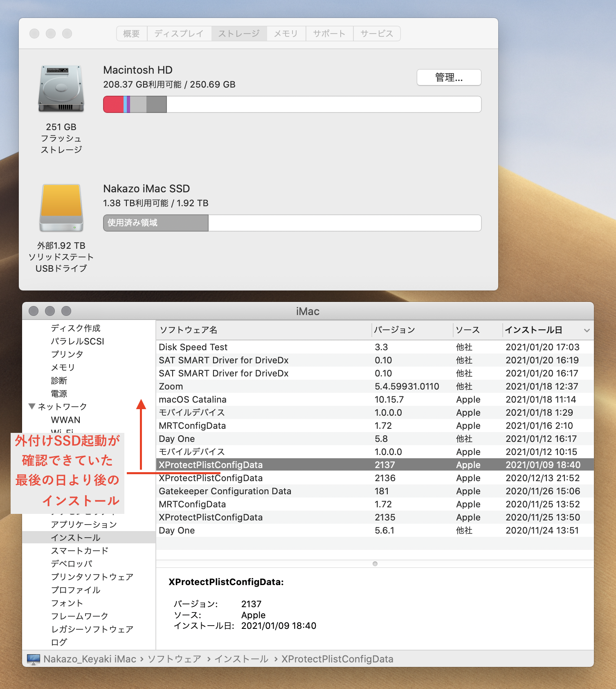The image size is (616, 689).
Task: Click インストール in the path bar
Action: [242, 659]
